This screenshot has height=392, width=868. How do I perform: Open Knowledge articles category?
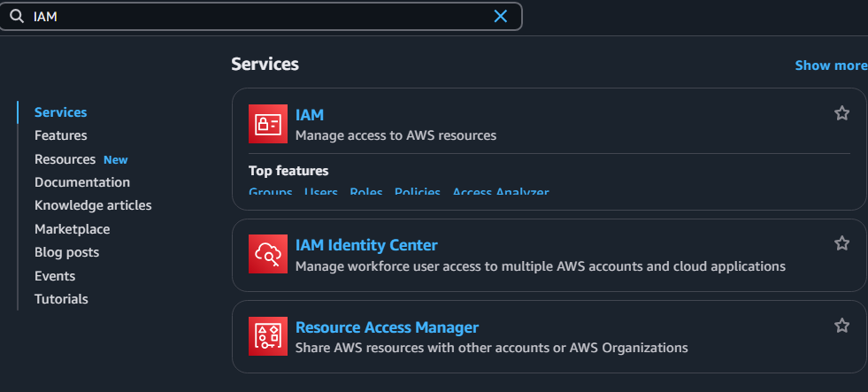tap(93, 205)
